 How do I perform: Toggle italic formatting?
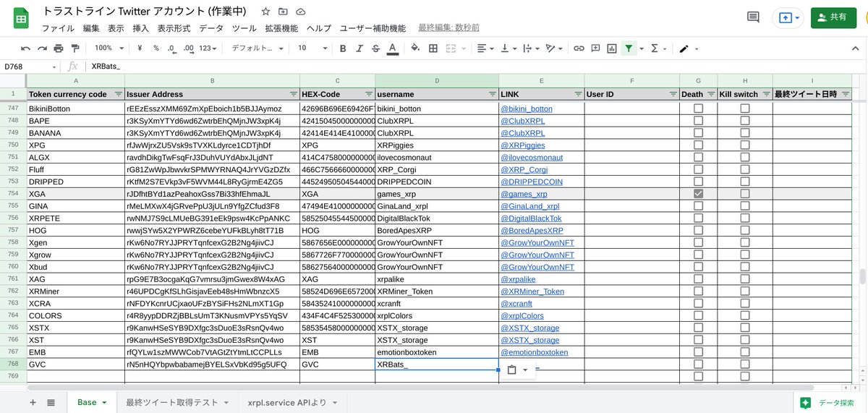(x=359, y=48)
